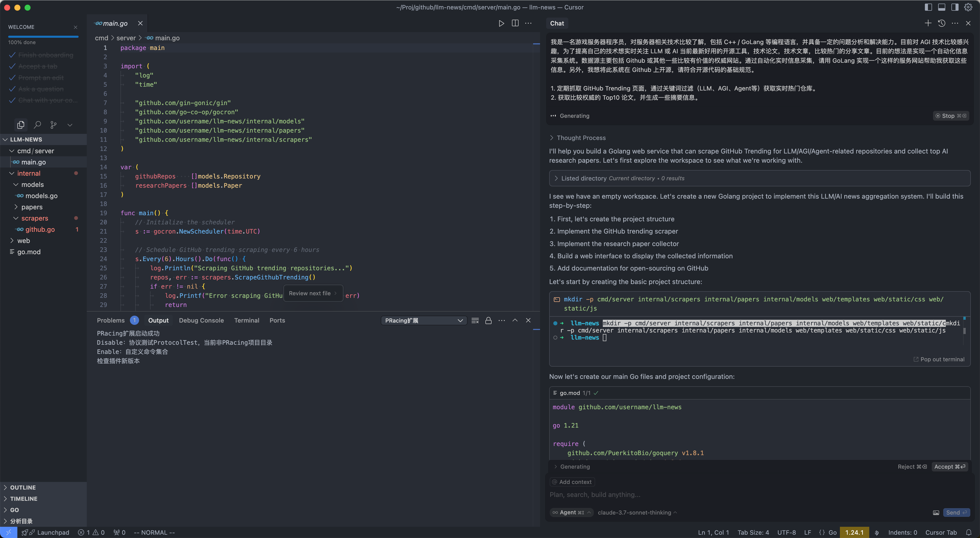
Task: Expand the papers folder
Action: click(43, 207)
